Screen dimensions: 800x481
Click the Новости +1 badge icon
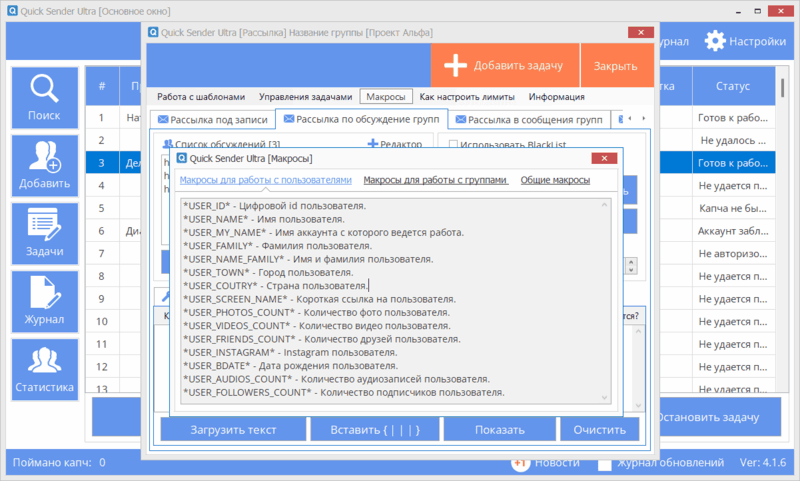tap(520, 463)
